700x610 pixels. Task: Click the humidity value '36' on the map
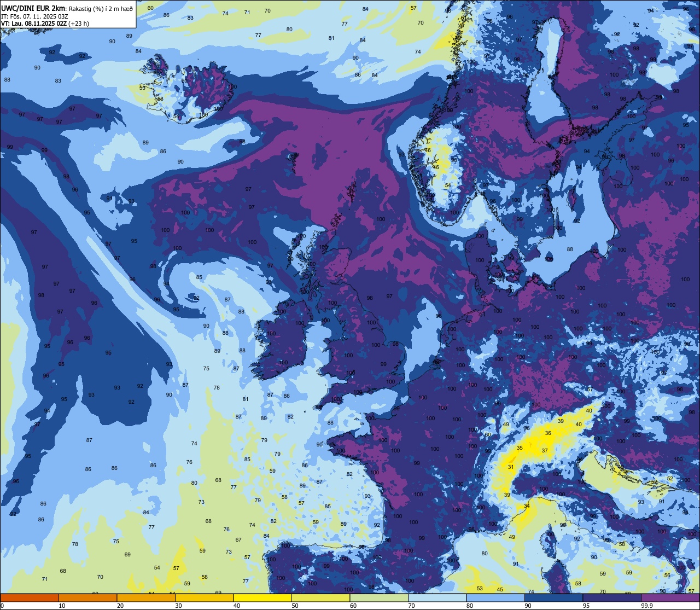[x=548, y=433]
